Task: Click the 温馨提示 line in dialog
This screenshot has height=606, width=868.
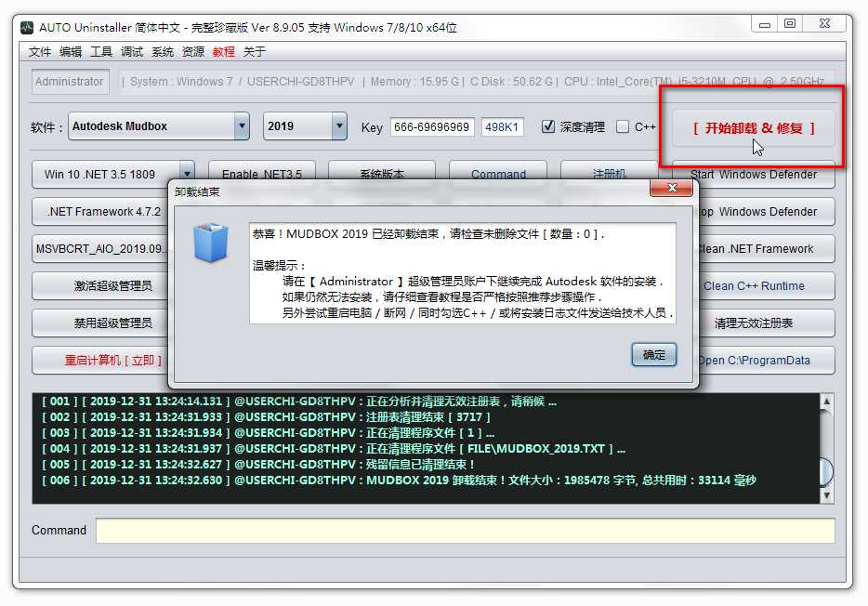Action: point(280,266)
